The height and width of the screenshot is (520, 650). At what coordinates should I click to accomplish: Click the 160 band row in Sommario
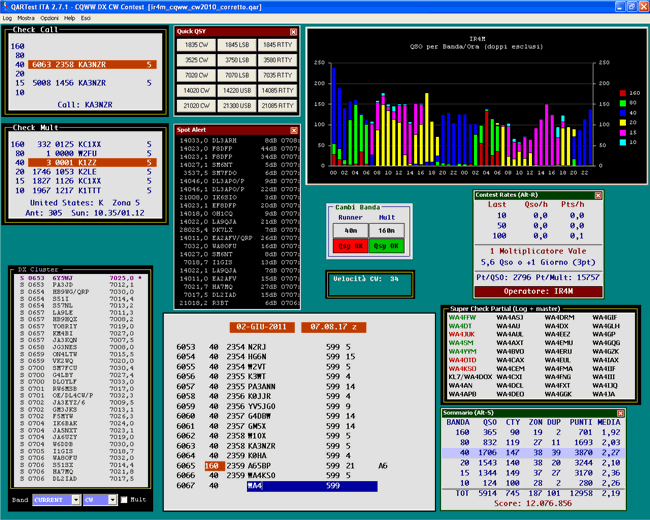533,433
